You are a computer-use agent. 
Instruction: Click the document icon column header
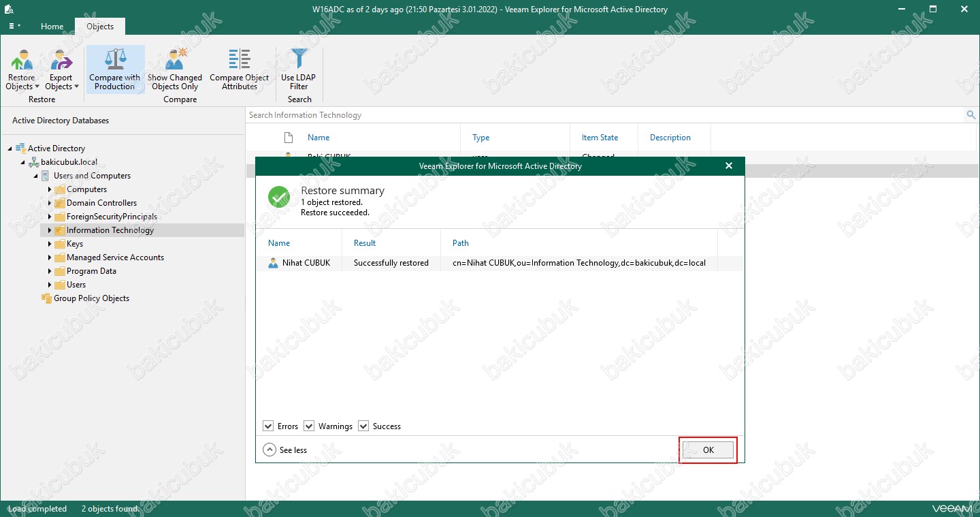point(289,138)
